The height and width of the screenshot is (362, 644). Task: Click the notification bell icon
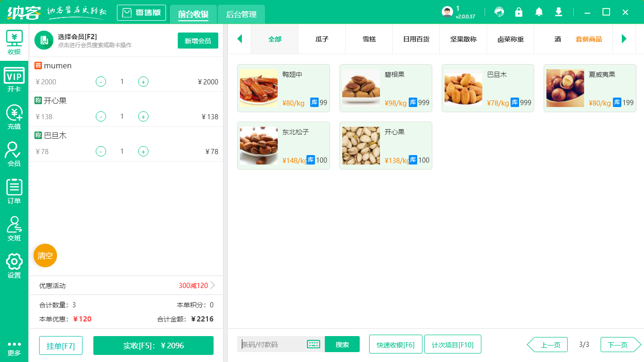539,12
